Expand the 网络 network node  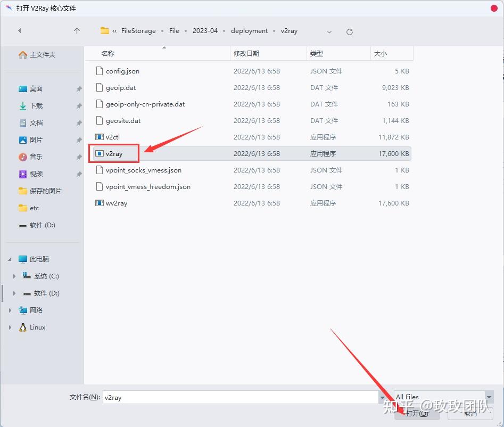(x=10, y=310)
